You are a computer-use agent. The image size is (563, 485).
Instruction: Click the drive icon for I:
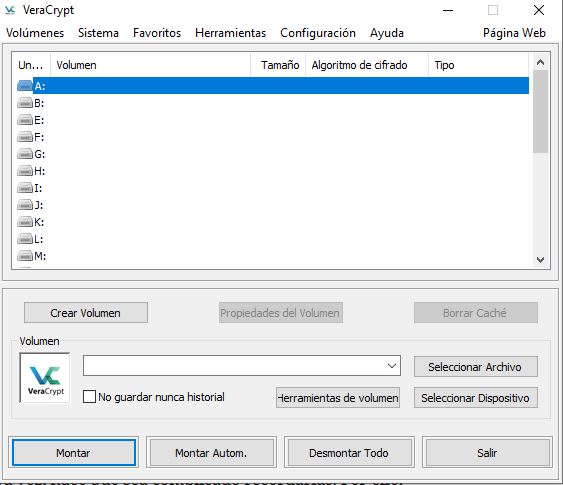point(25,188)
